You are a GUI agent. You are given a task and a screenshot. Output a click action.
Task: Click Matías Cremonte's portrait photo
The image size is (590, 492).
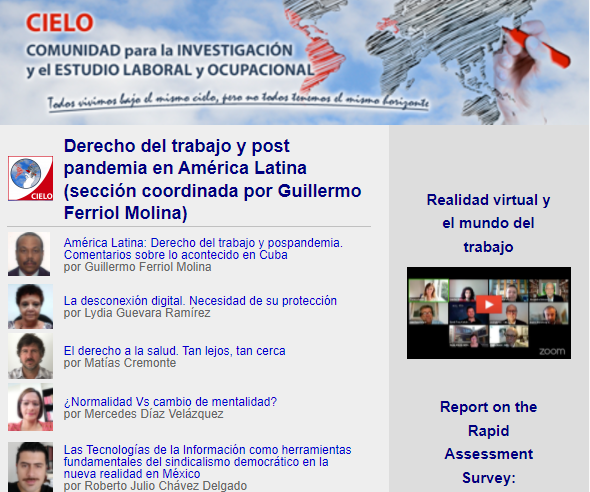(30, 356)
